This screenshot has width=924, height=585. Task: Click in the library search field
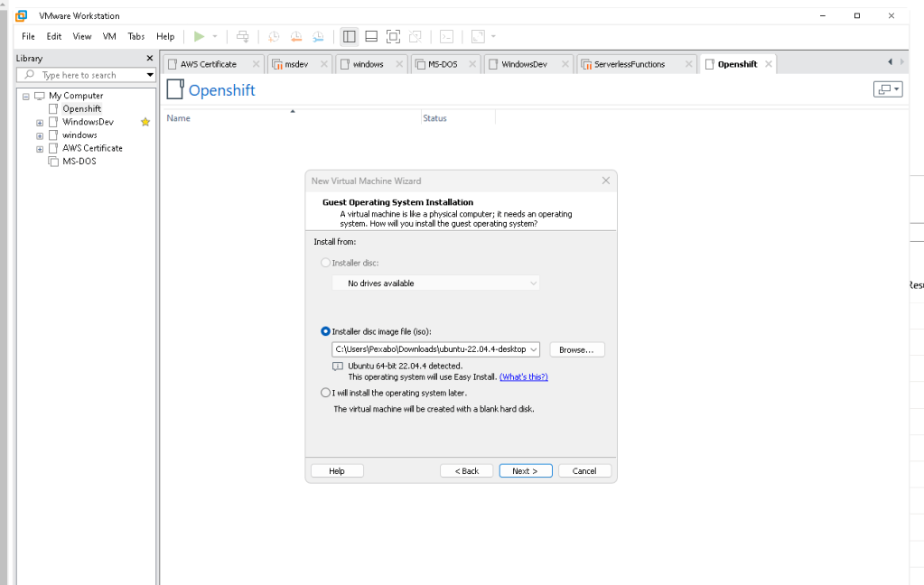[x=86, y=75]
